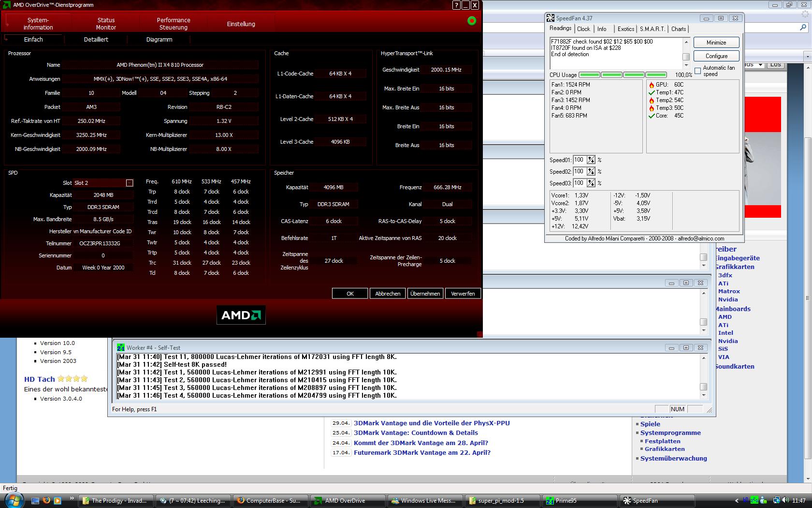The height and width of the screenshot is (508, 812).
Task: Increase Speed03 value with up arrow
Action: tap(591, 181)
